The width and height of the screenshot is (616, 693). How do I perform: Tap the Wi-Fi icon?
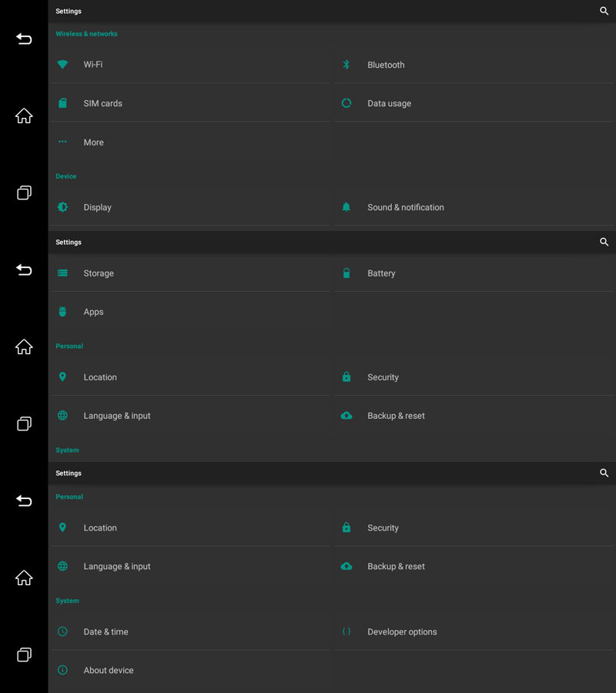tap(63, 65)
